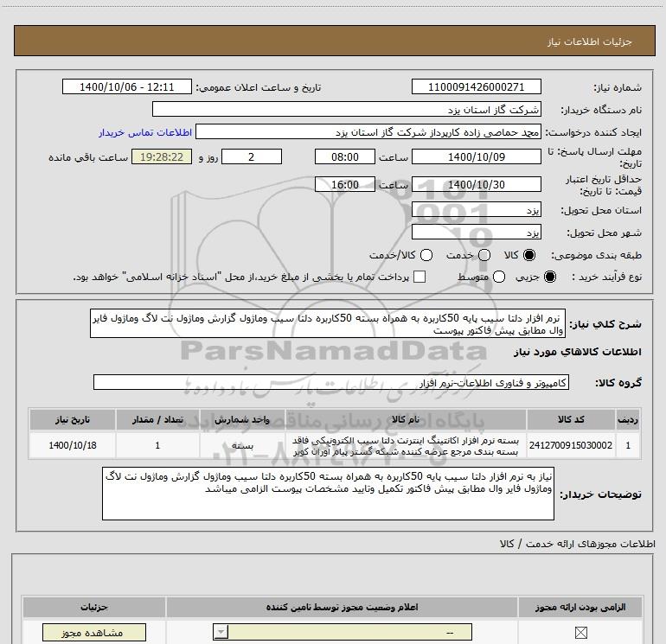The width and height of the screenshot is (666, 644).
Task: Click the تاریخ نیاز column header
Action: [x=73, y=419]
